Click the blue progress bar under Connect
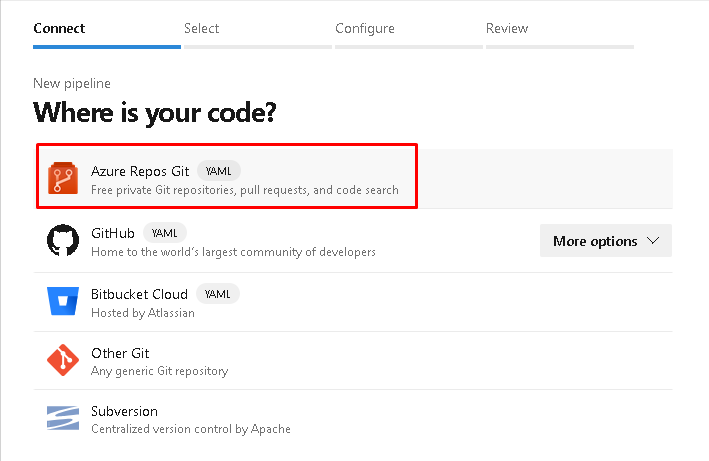 (107, 46)
